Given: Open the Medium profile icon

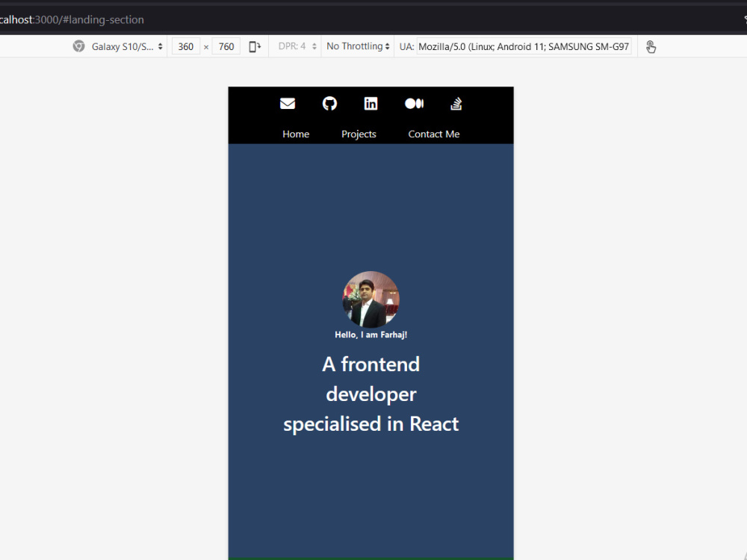Looking at the screenshot, I should pos(414,103).
